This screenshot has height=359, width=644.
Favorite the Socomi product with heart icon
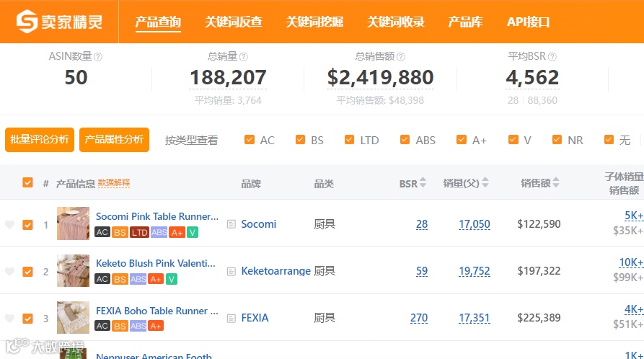click(x=9, y=224)
